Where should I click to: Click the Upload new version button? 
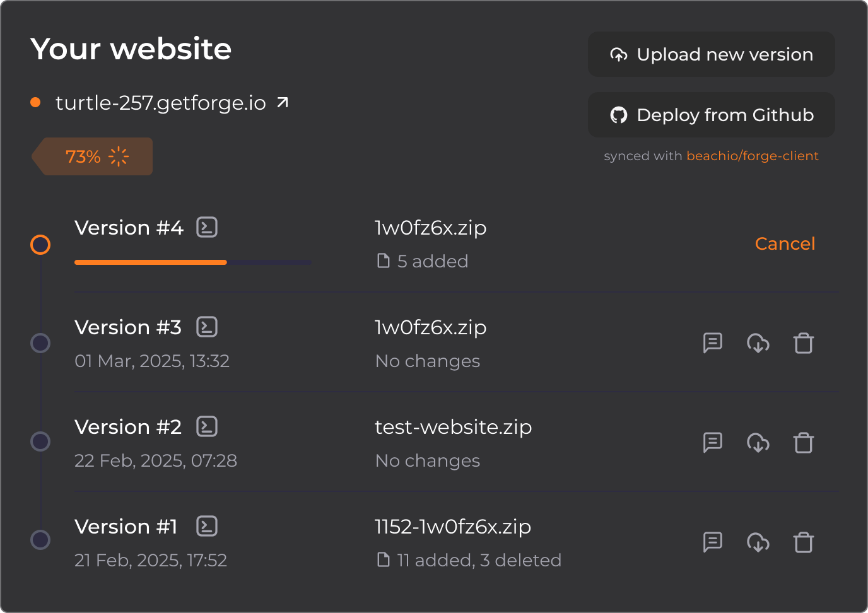711,54
